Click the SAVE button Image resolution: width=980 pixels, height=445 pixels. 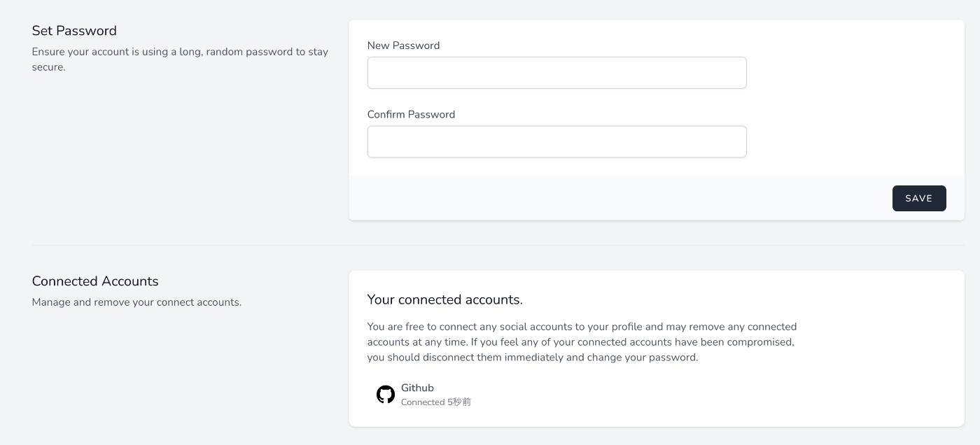tap(919, 198)
